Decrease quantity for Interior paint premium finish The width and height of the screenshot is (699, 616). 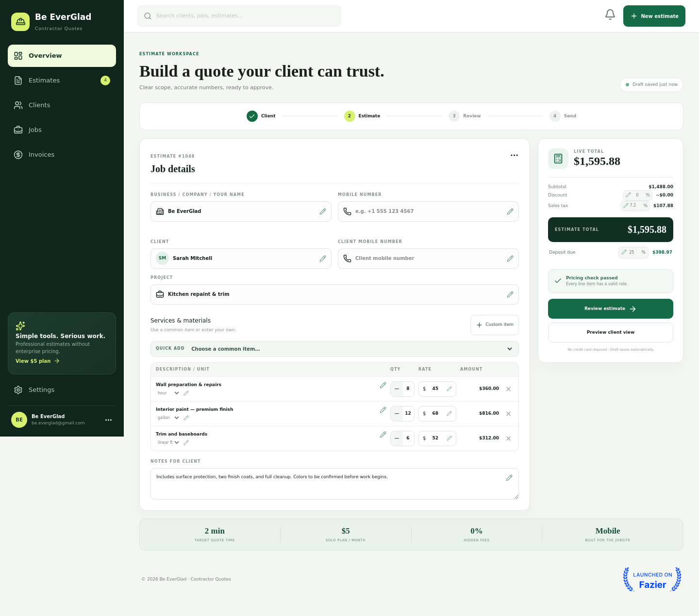pos(397,414)
